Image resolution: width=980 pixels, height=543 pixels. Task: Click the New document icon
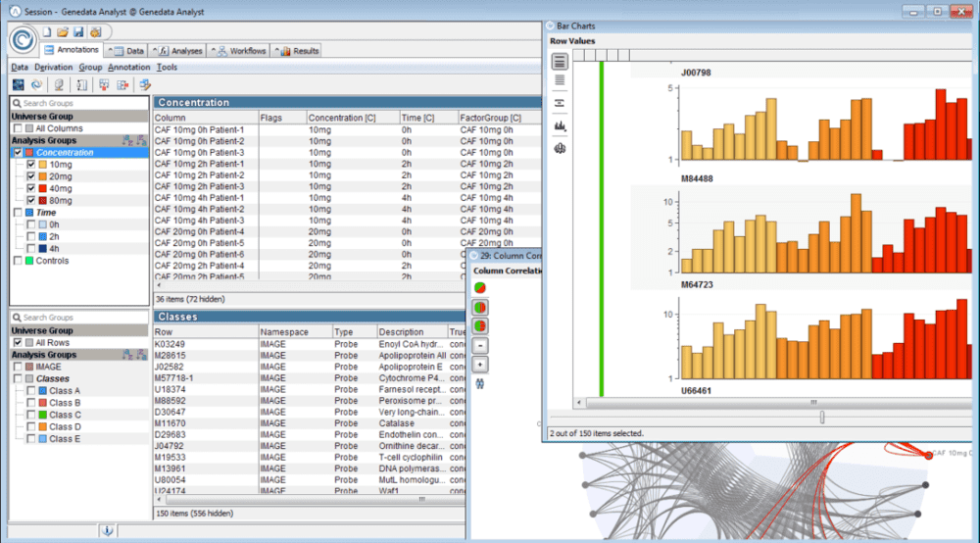[x=47, y=32]
